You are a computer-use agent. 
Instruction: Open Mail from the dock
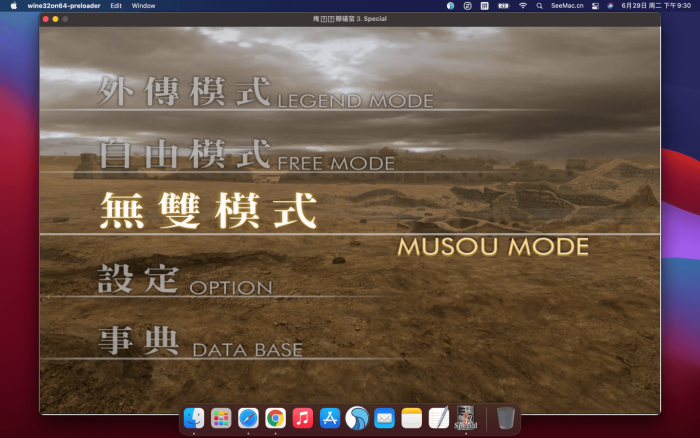tap(384, 418)
